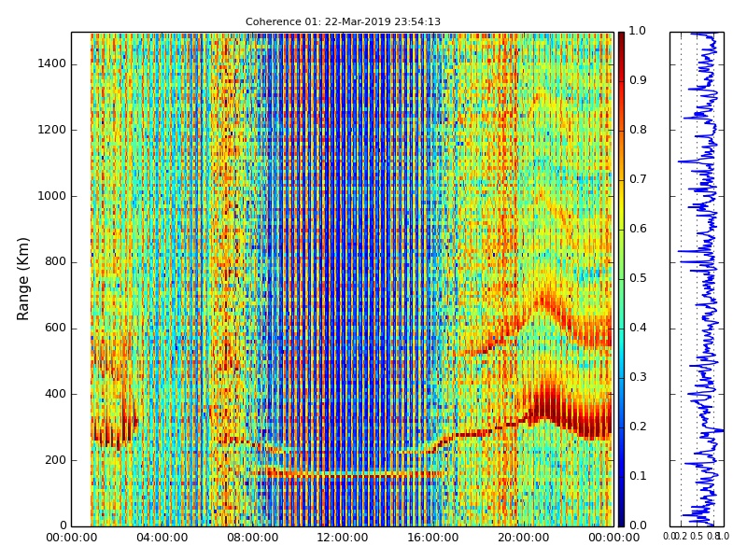Click the 400 range tick label
This screenshot has height=560, width=747.
point(55,394)
